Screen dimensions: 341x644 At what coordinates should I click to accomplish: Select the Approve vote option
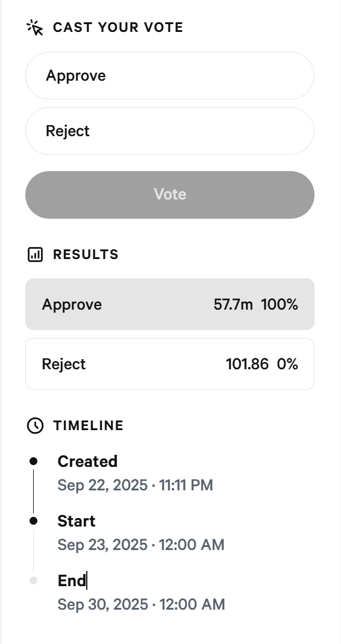click(170, 75)
